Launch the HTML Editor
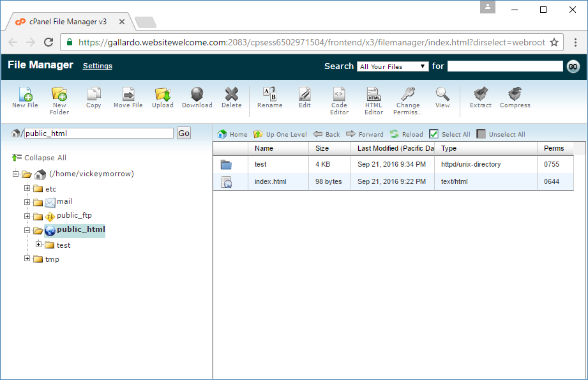Screen dimensions: 588x380 coord(373,94)
